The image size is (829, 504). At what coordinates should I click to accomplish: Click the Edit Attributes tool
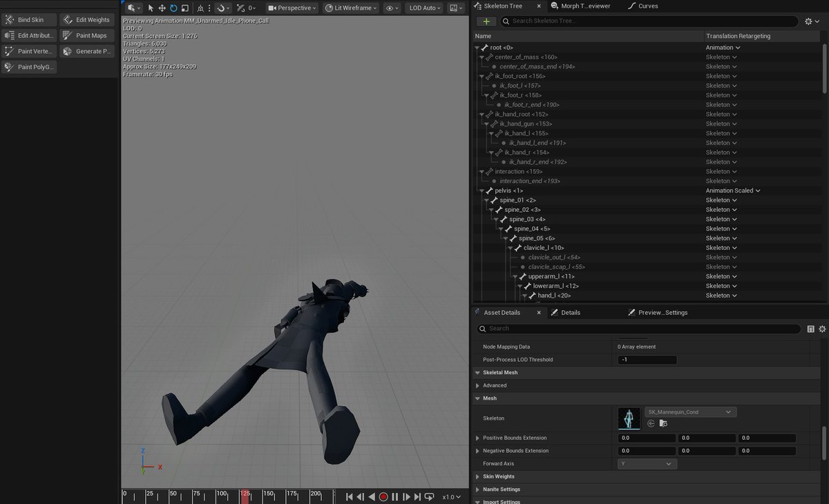pyautogui.click(x=29, y=35)
